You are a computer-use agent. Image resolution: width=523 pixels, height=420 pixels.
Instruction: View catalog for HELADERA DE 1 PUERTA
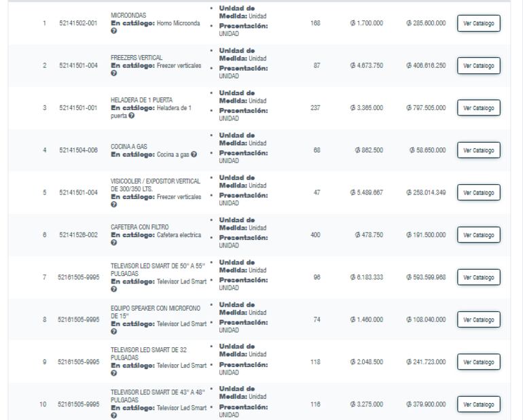click(x=478, y=108)
